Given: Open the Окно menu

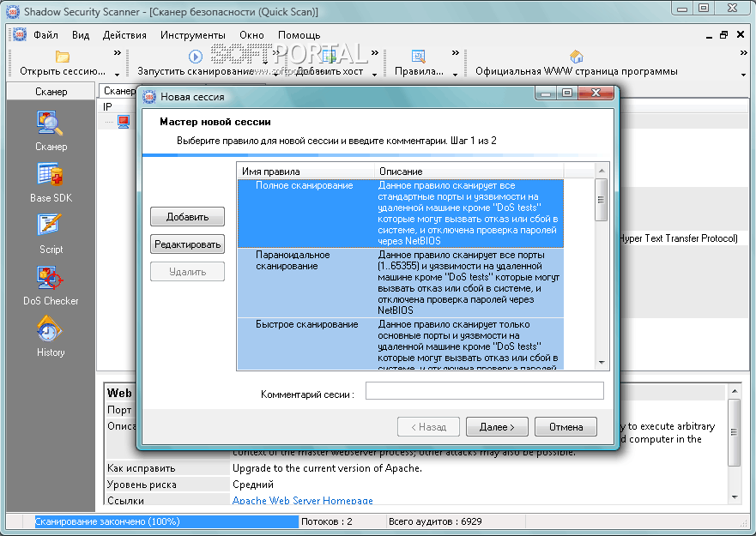Looking at the screenshot, I should pyautogui.click(x=251, y=35).
